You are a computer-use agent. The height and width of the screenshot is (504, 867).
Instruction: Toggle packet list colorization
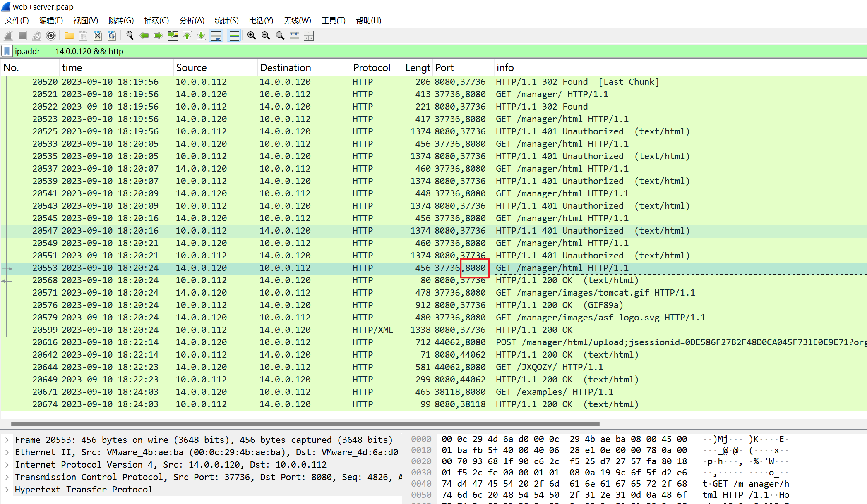(x=234, y=36)
